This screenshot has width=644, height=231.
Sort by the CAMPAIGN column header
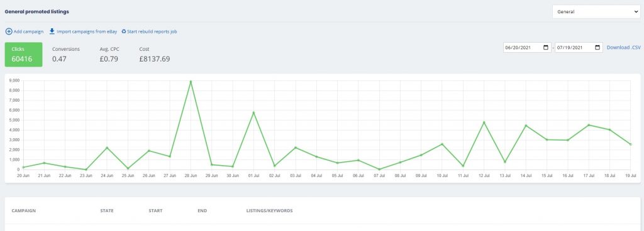coord(24,211)
